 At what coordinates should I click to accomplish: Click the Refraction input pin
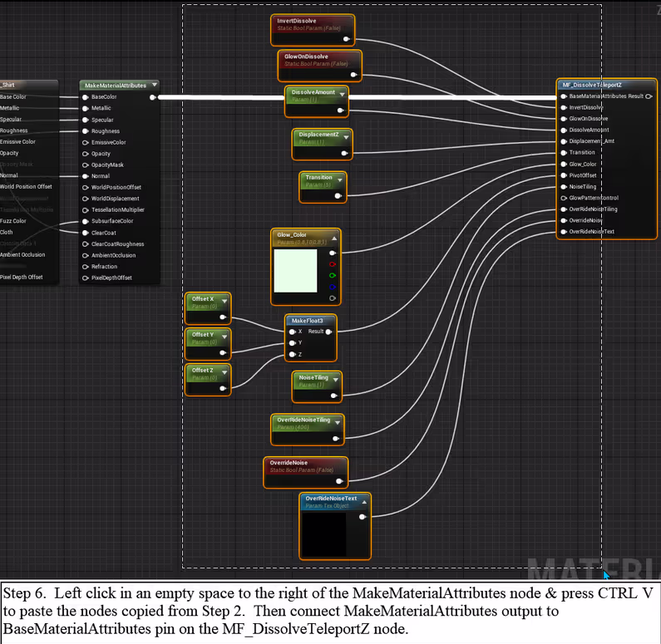tap(85, 267)
